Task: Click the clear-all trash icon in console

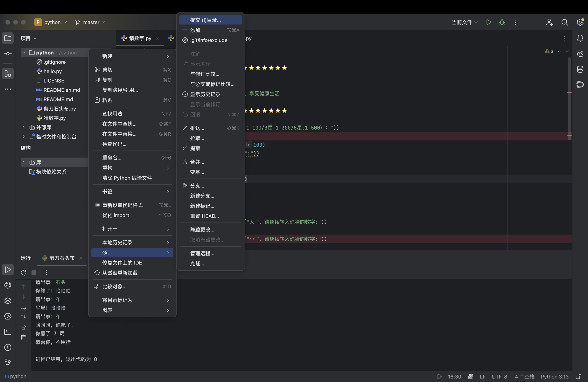Action: [x=23, y=337]
